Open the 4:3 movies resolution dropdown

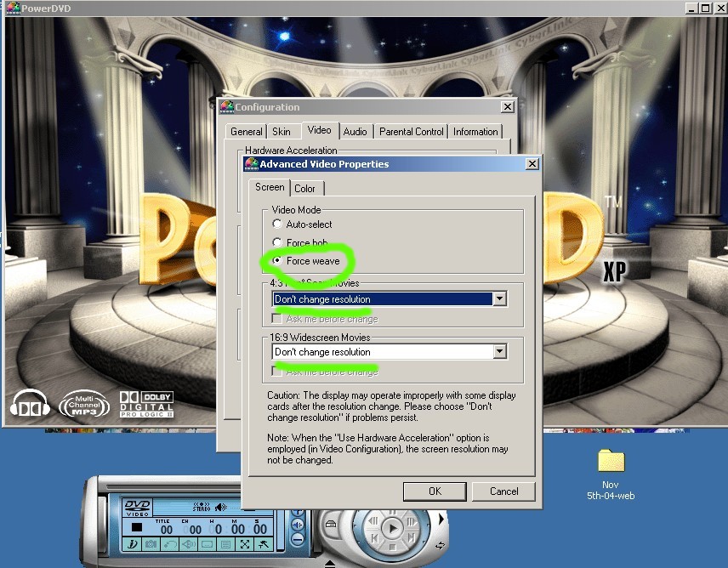click(499, 299)
